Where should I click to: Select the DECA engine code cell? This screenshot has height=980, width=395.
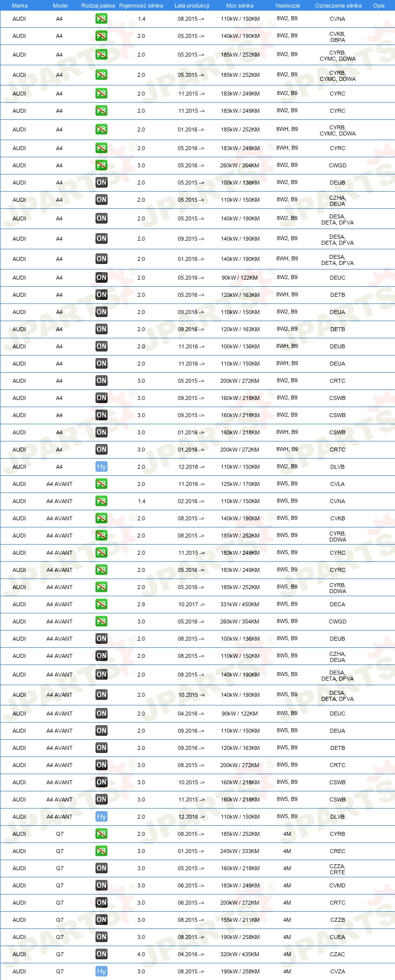(x=337, y=604)
